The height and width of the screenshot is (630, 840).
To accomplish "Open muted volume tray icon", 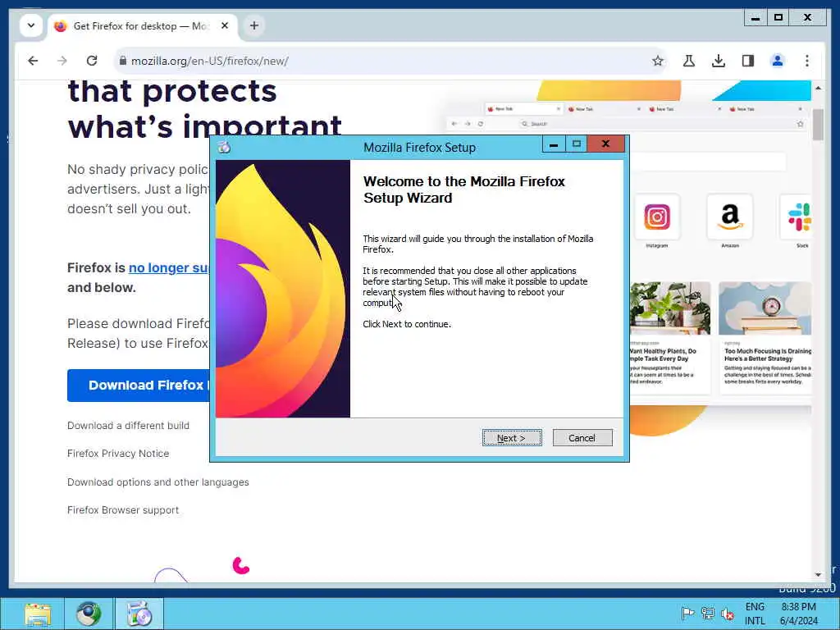I will pos(728,614).
